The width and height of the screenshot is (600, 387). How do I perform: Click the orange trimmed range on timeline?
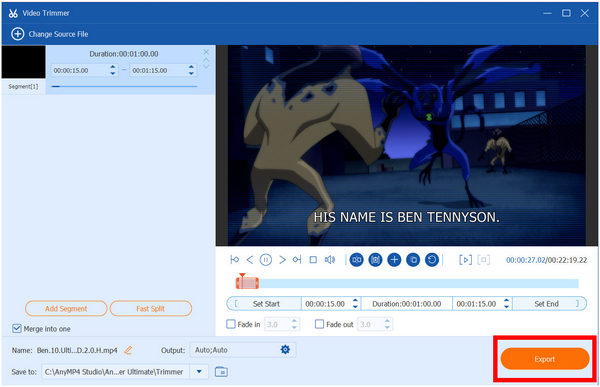247,283
